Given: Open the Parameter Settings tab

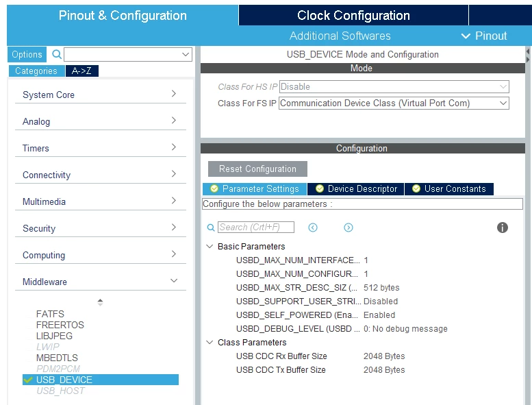Looking at the screenshot, I should tap(255, 188).
